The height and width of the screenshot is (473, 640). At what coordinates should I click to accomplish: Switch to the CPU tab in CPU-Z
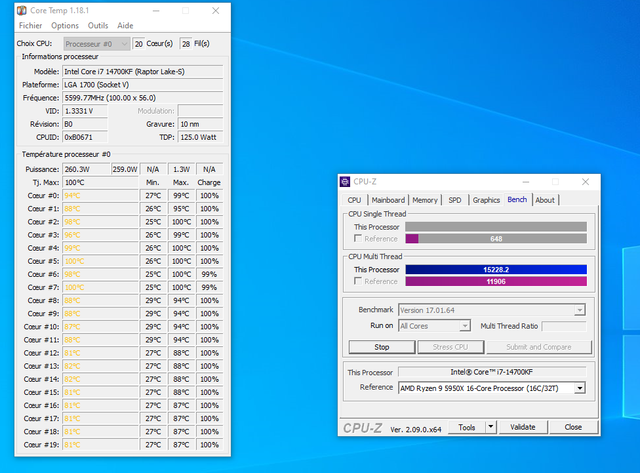pyautogui.click(x=354, y=200)
